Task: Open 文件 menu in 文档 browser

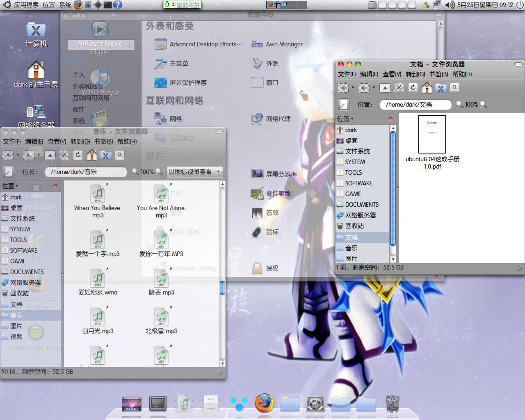Action: pos(347,74)
